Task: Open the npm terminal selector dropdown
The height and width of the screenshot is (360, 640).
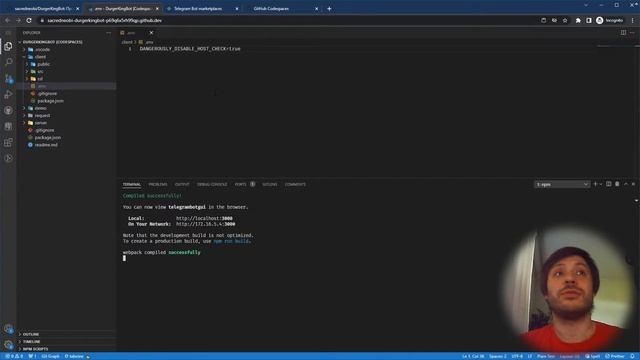Action: tap(562, 184)
